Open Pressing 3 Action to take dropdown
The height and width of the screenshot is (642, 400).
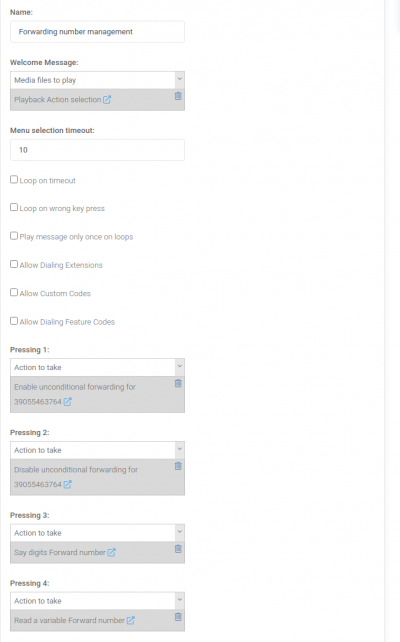click(97, 533)
